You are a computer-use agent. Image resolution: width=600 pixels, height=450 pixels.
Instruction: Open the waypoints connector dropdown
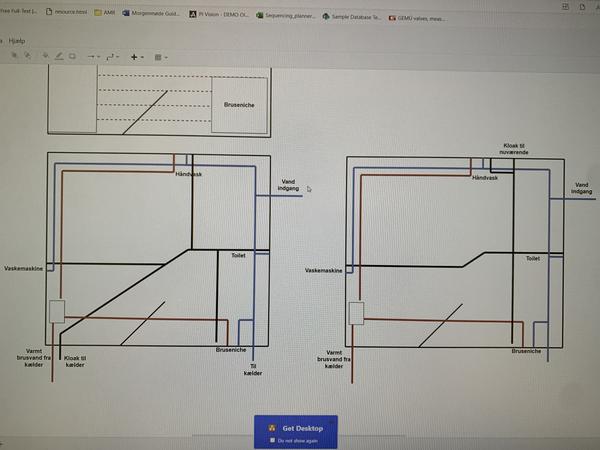tap(113, 56)
